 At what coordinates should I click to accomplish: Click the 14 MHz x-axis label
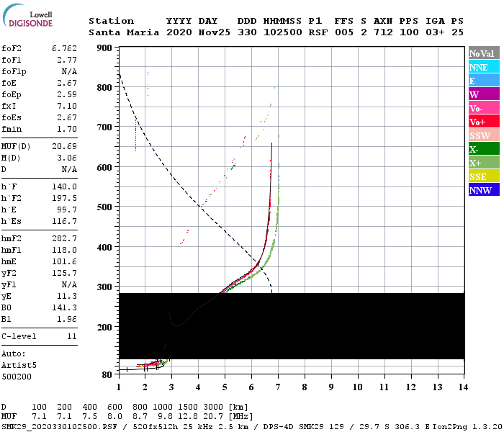click(463, 387)
